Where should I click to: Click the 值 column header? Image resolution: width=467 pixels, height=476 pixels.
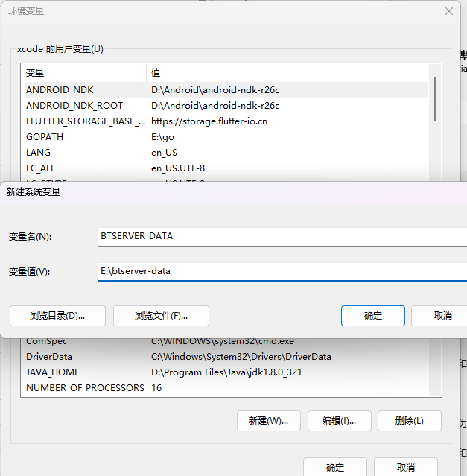click(287, 73)
